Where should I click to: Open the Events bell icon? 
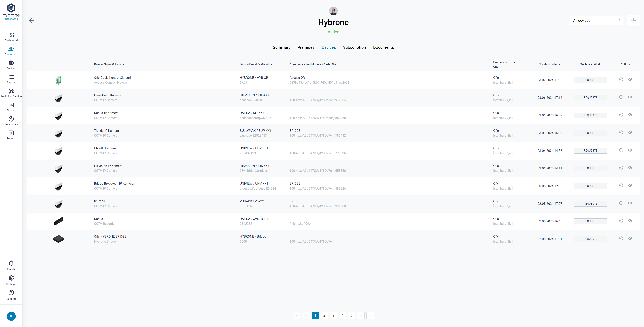coord(11,263)
